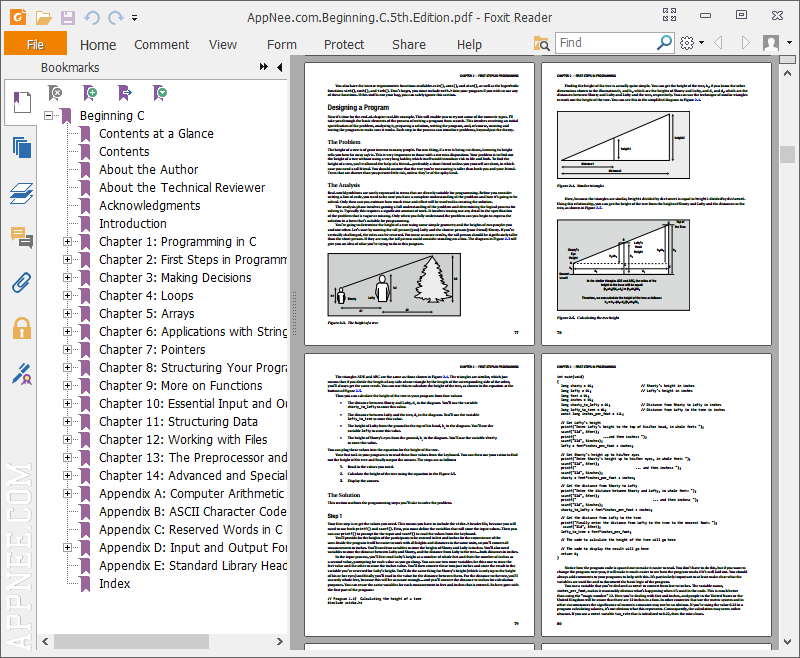The height and width of the screenshot is (658, 800).
Task: Switch to the Comment ribbon tab
Action: [161, 45]
